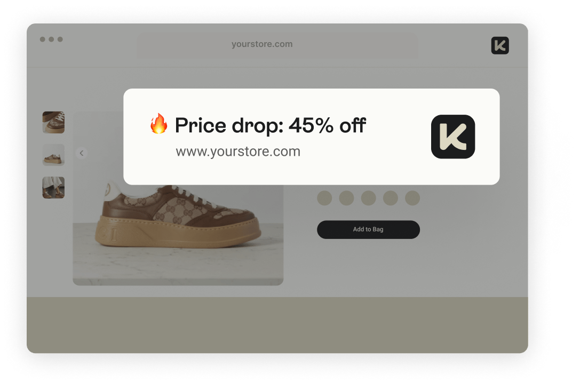Go to previous product image with left chevron
This screenshot has height=383, width=588.
point(82,153)
